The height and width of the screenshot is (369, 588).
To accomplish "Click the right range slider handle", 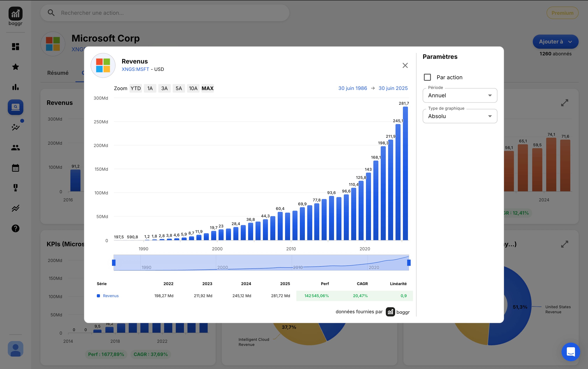I will [409, 263].
